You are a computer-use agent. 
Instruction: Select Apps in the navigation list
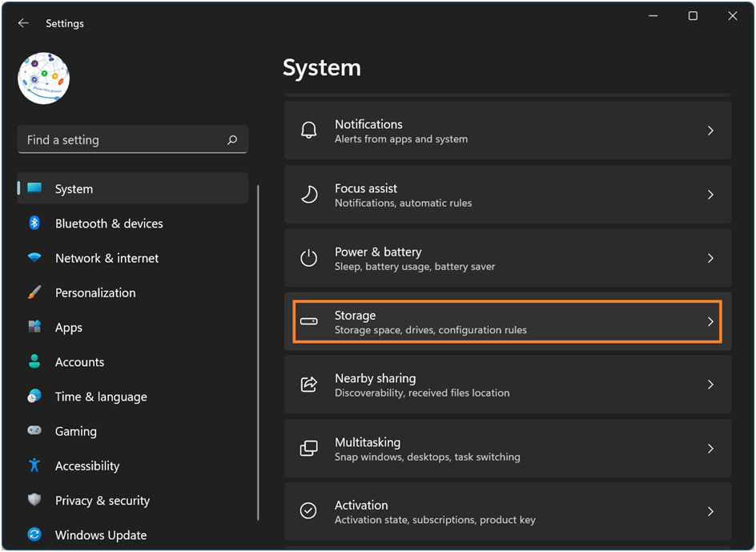coord(133,327)
